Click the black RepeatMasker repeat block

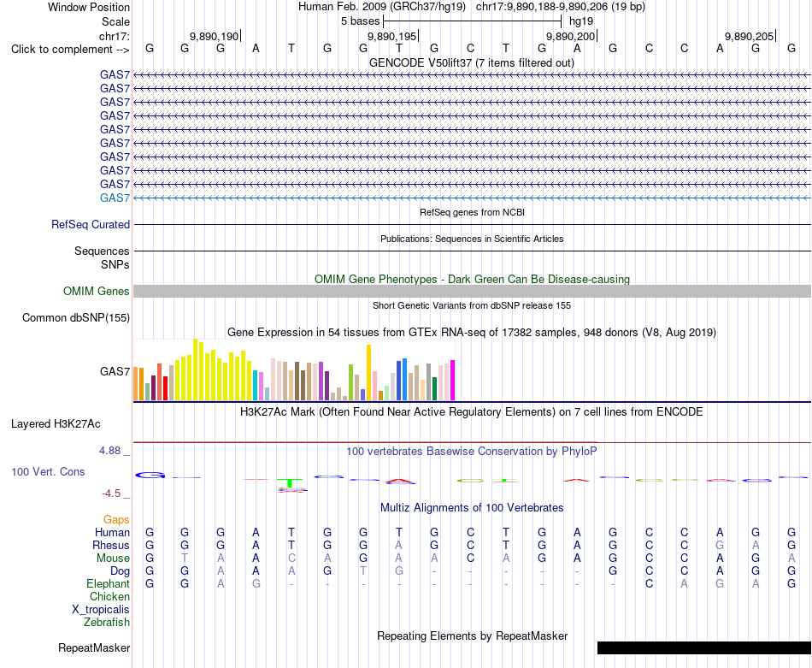point(704,647)
